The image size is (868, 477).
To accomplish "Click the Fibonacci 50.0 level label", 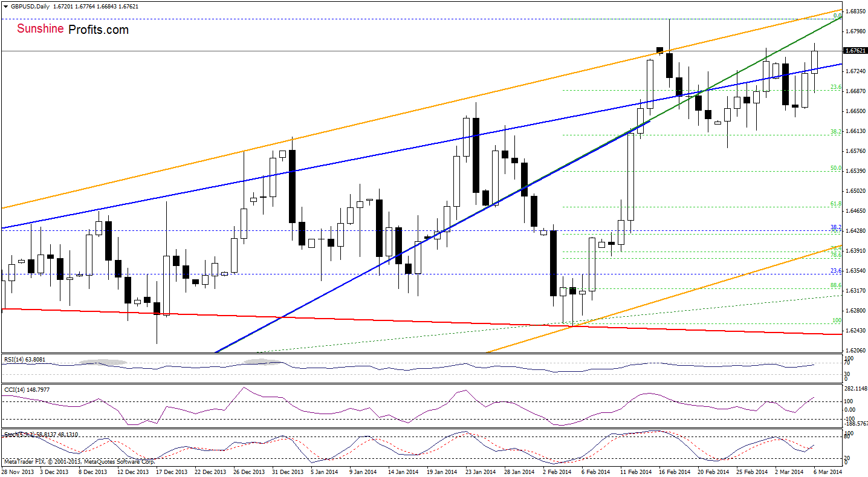I will (x=837, y=168).
